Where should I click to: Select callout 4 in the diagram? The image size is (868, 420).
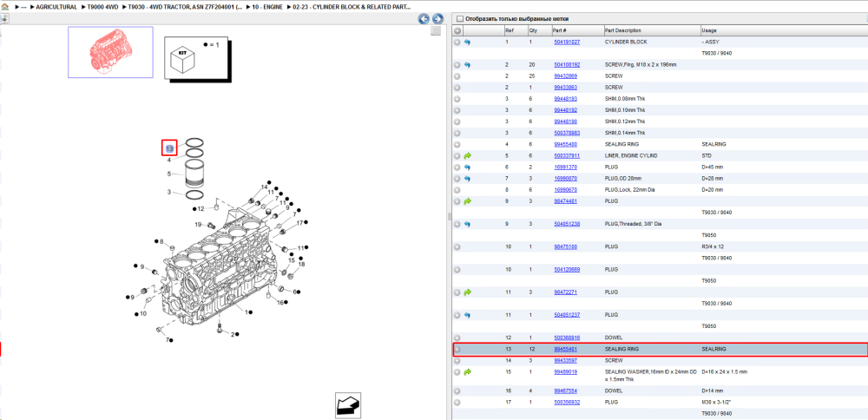pyautogui.click(x=169, y=161)
